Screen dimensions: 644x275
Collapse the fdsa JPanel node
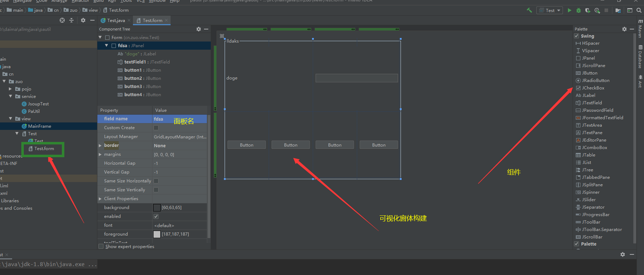[x=106, y=45]
